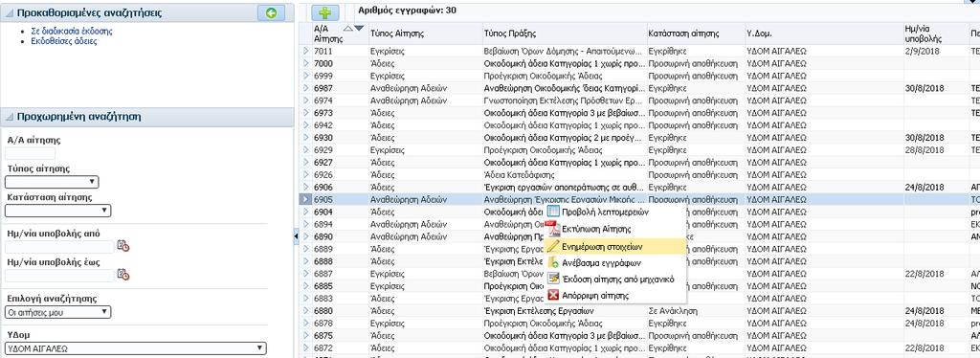Image resolution: width=980 pixels, height=358 pixels.
Task: Open the Υδομ dropdown showing ΥΔΟΜ ΑΙΓΑΛΕΩ
Action: click(136, 348)
